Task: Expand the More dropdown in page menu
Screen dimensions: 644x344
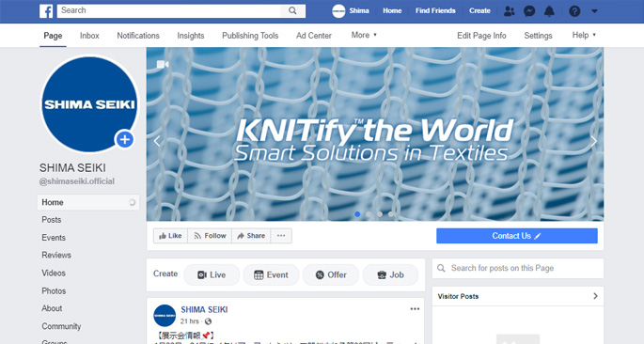Action: [364, 36]
